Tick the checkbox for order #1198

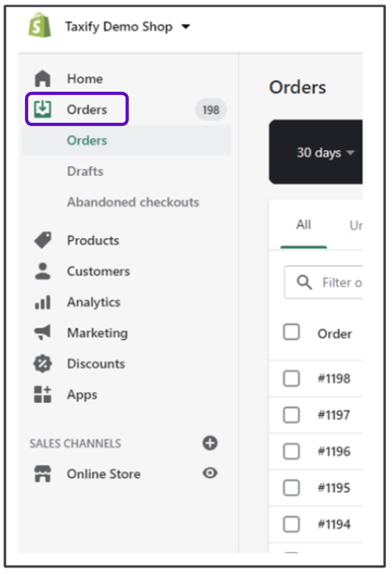(x=291, y=378)
